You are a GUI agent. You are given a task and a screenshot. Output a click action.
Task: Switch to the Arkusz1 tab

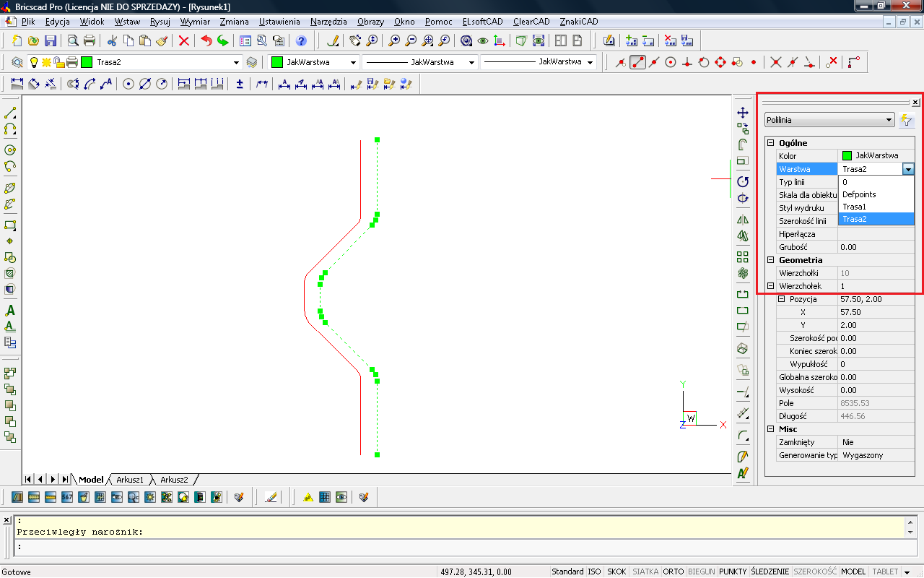pos(130,480)
